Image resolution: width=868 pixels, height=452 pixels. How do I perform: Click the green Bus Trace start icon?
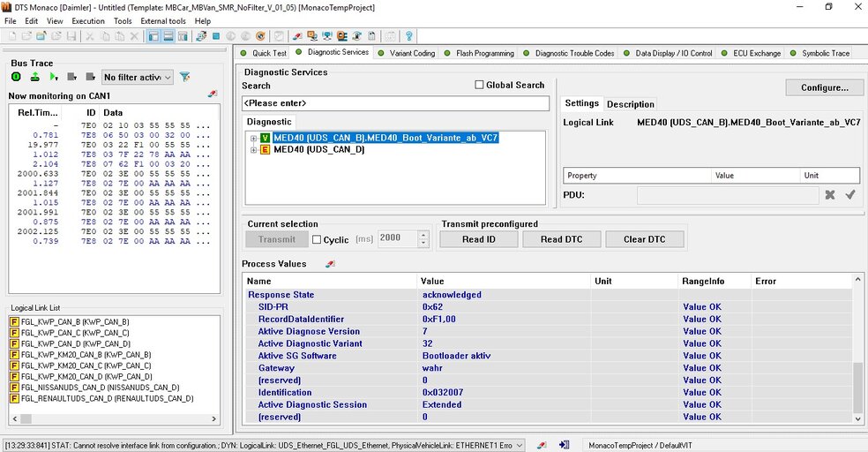16,77
